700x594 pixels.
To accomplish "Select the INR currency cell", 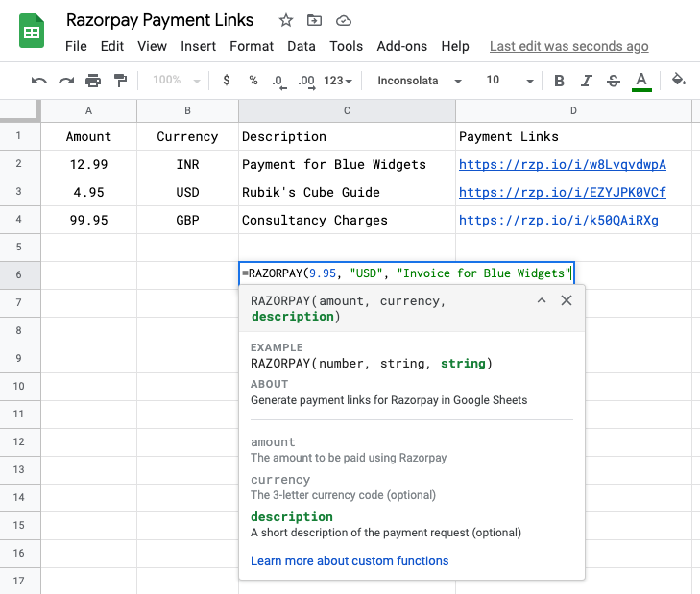I will click(187, 164).
